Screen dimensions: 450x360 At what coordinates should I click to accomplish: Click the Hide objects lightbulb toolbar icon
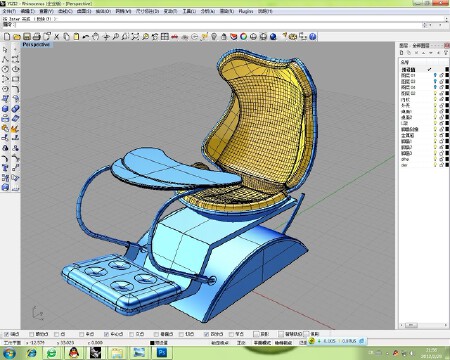(x=214, y=37)
